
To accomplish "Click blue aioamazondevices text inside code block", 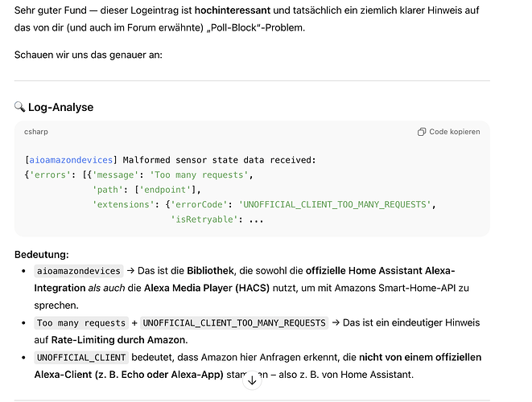I will click(x=71, y=160).
